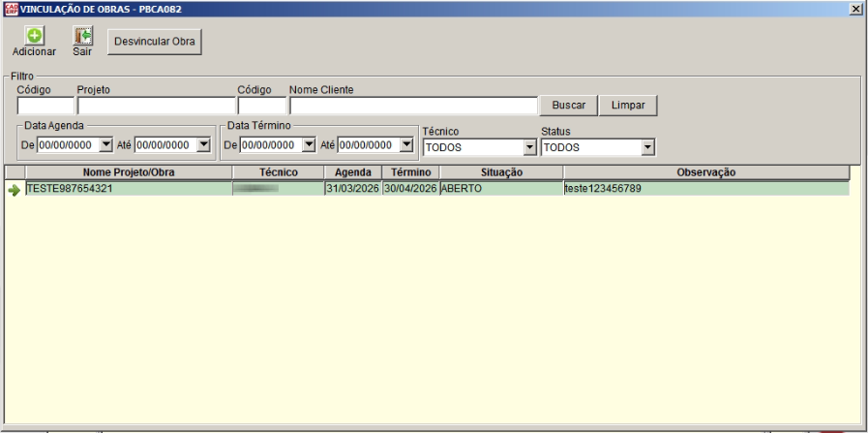The image size is (868, 433).
Task: Click Data Término 'Até' date field
Action: click(369, 145)
